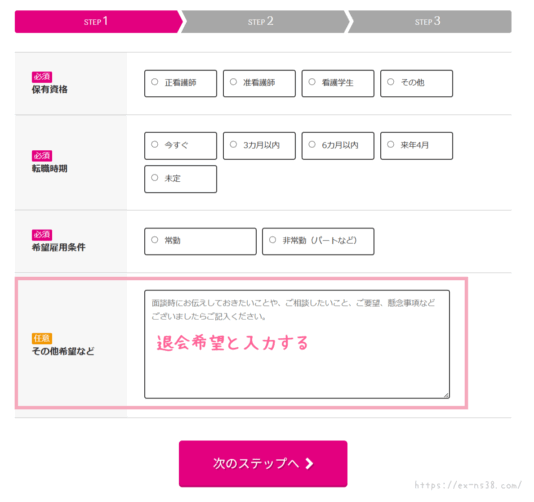Pick the 6カ月以内 option
534x502 pixels.
click(x=338, y=146)
